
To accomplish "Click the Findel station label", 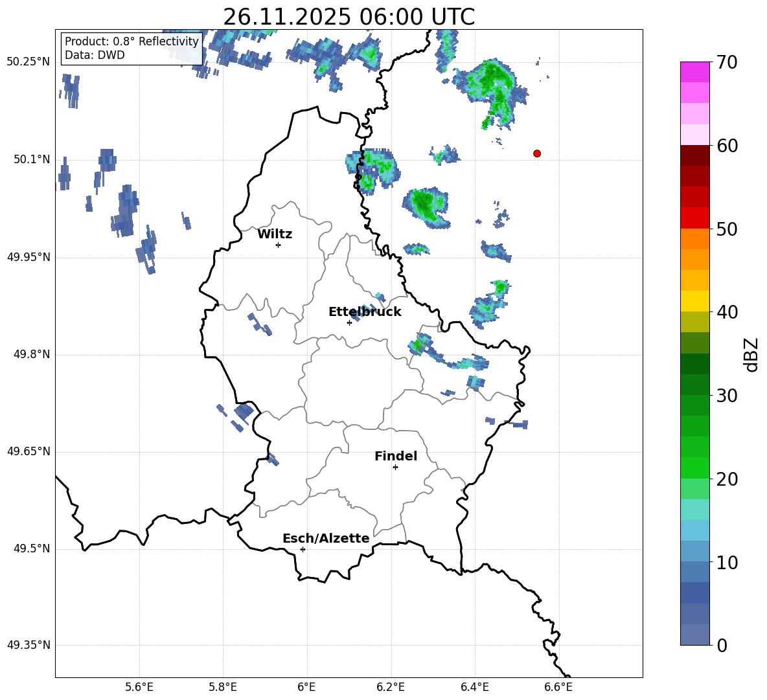I will click(396, 456).
